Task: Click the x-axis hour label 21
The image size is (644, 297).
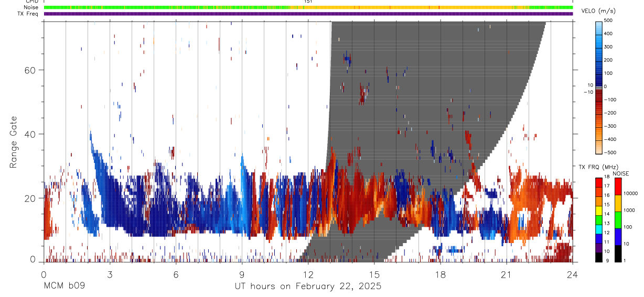Action: coord(507,274)
